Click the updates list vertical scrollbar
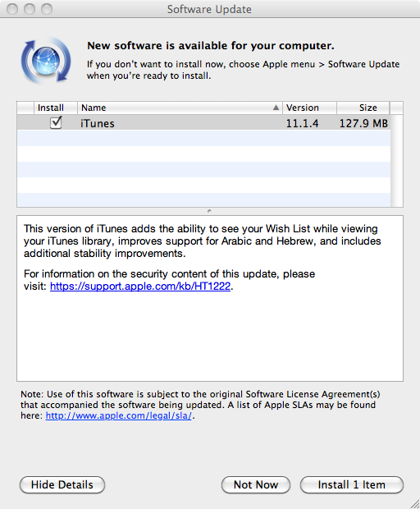Viewport: 420px width, 509px height. 397,161
